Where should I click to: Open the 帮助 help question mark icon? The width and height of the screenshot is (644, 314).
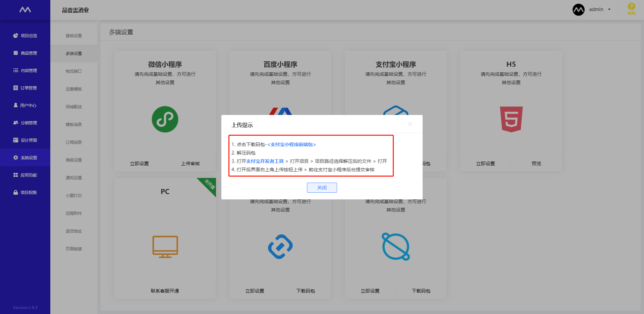(632, 6)
